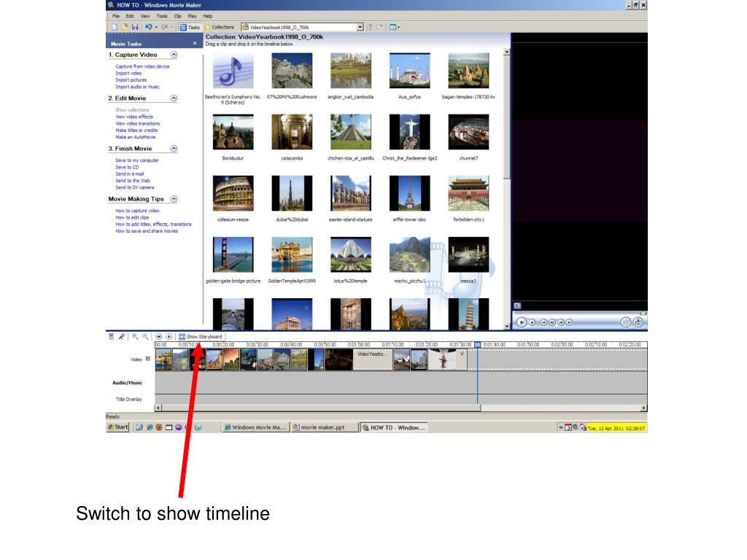Select the Beethoven's Symphony No. 9 audio clip

233,71
